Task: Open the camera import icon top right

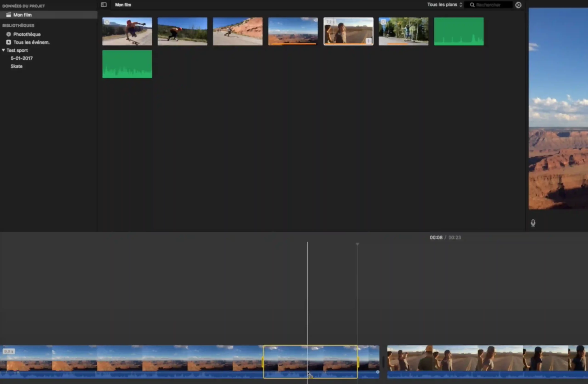Action: 518,5
